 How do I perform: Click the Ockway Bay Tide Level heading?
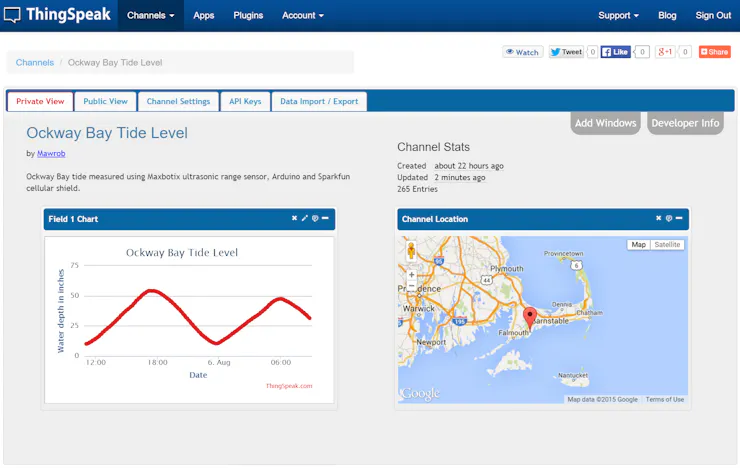tap(107, 133)
